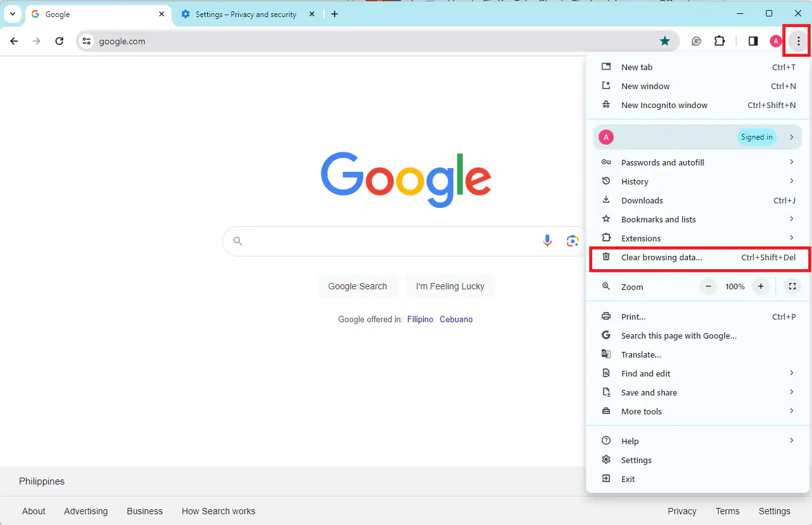812x525 pixels.
Task: Expand Passwords and autofill submenu
Action: coord(698,162)
